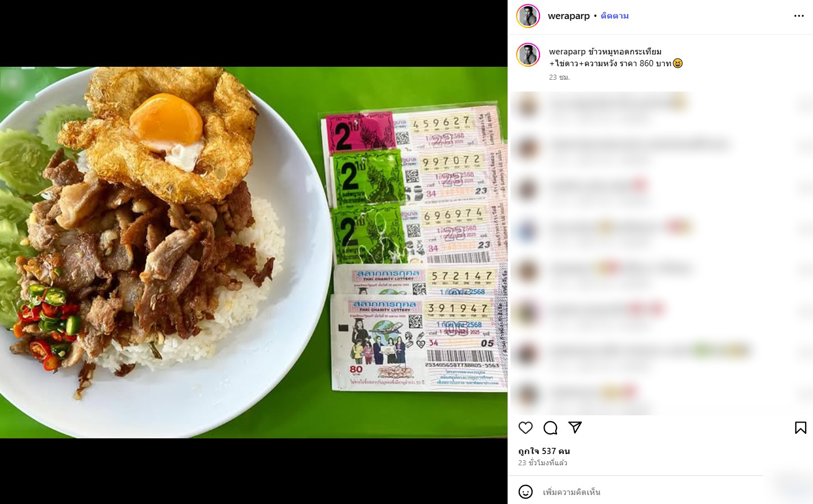Open weraparp username in the caption

coord(567,52)
